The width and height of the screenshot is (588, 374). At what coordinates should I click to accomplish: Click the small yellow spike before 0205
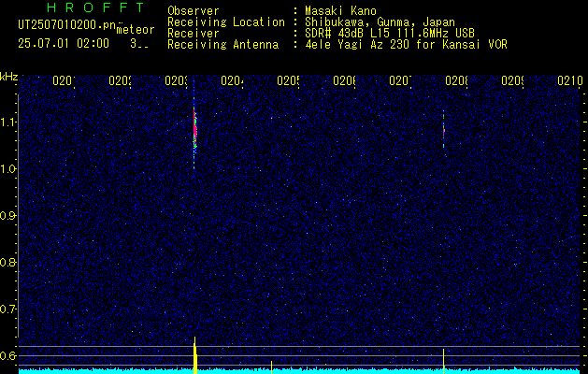pos(271,367)
